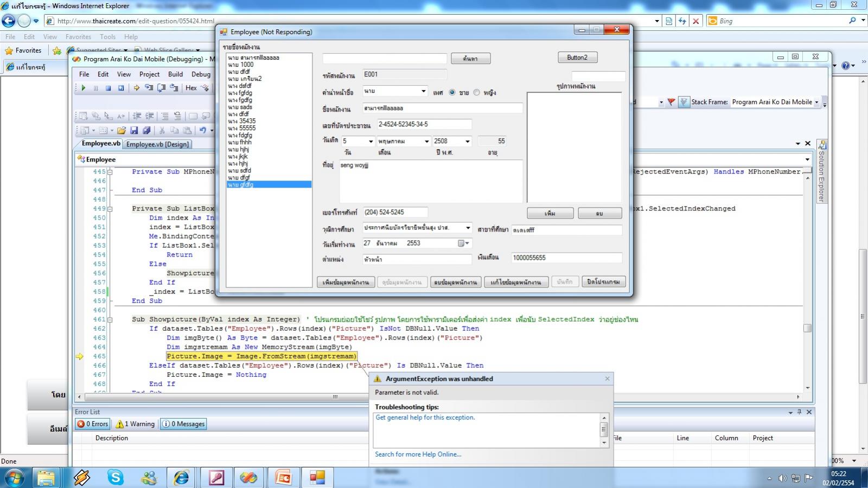Click the ปิดโปรแกรม button

[x=604, y=282]
